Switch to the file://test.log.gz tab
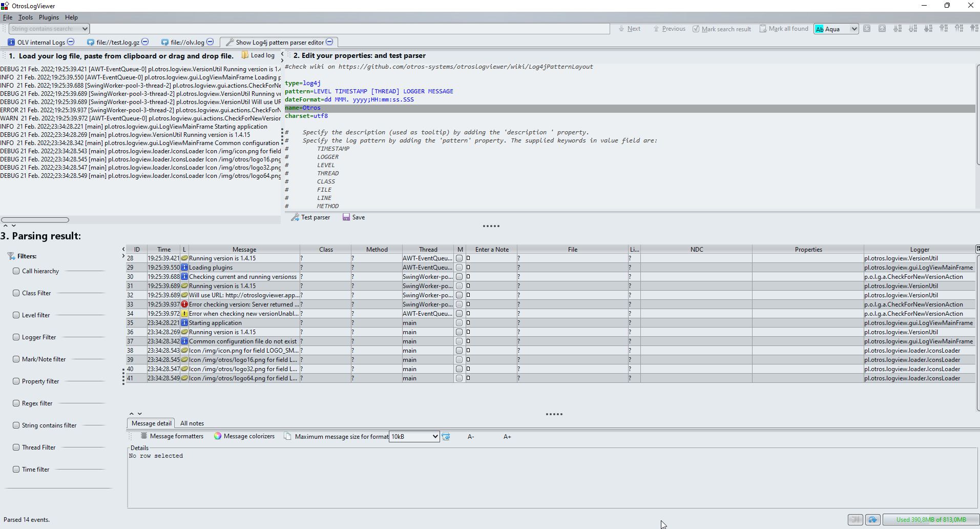Viewport: 980px width, 529px height. click(117, 42)
